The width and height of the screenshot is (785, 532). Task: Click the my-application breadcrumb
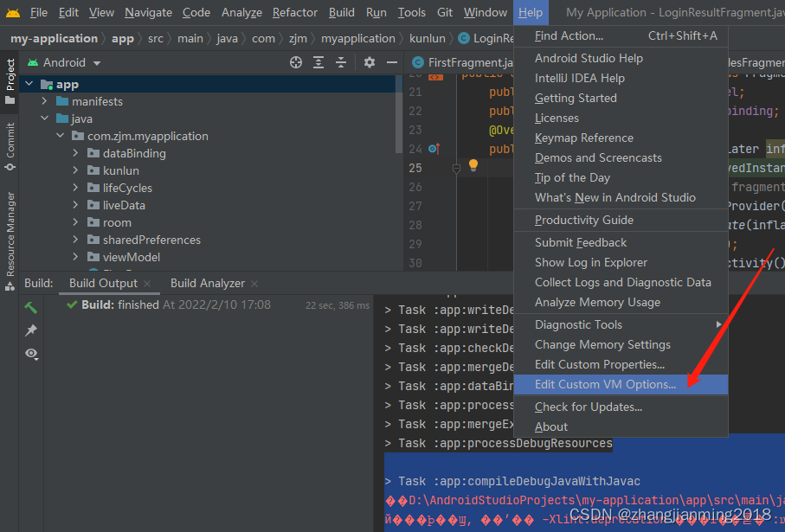click(54, 39)
